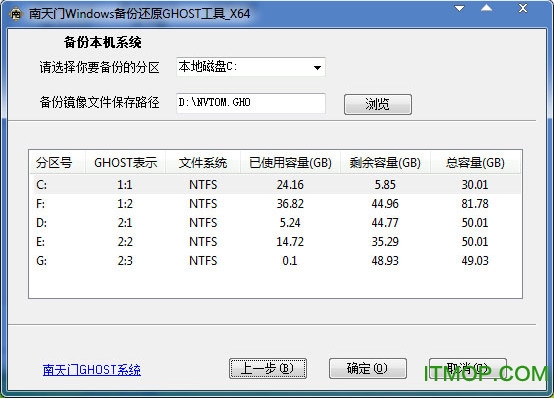Click the 上一步(B) button
554x399 pixels.
(268, 369)
